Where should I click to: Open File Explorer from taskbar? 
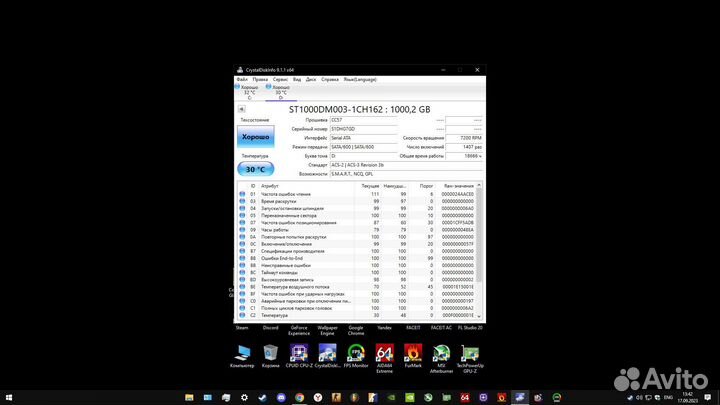189,398
